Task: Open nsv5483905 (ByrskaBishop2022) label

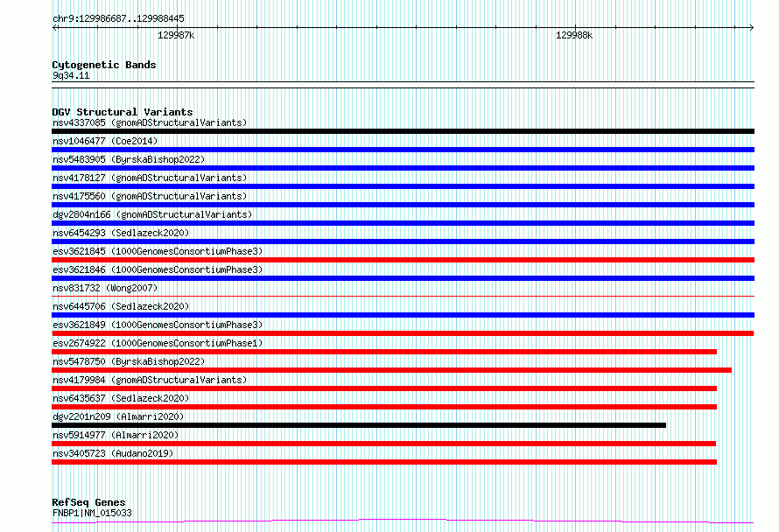Action: 129,159
